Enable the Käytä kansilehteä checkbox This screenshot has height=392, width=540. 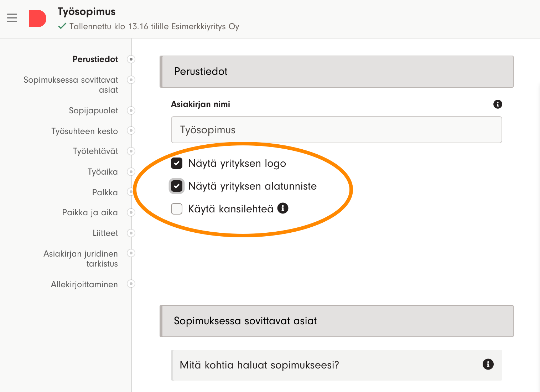coord(177,209)
